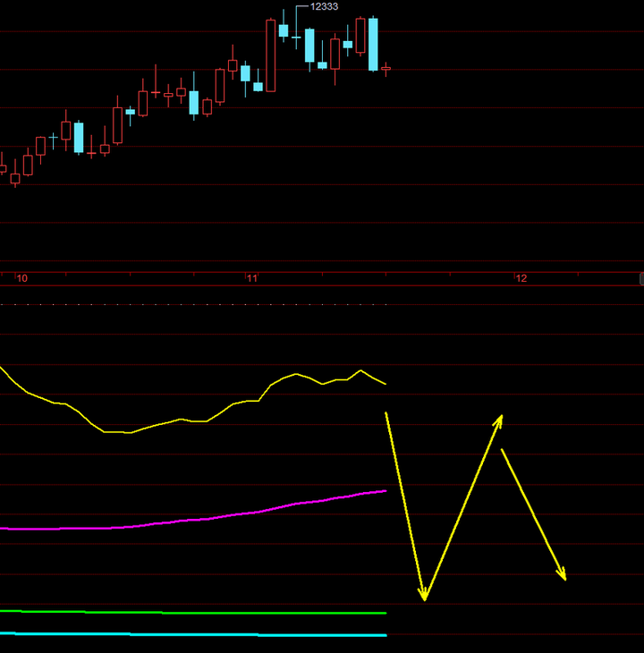Select the 11 time axis label
The width and height of the screenshot is (644, 653).
tap(252, 278)
